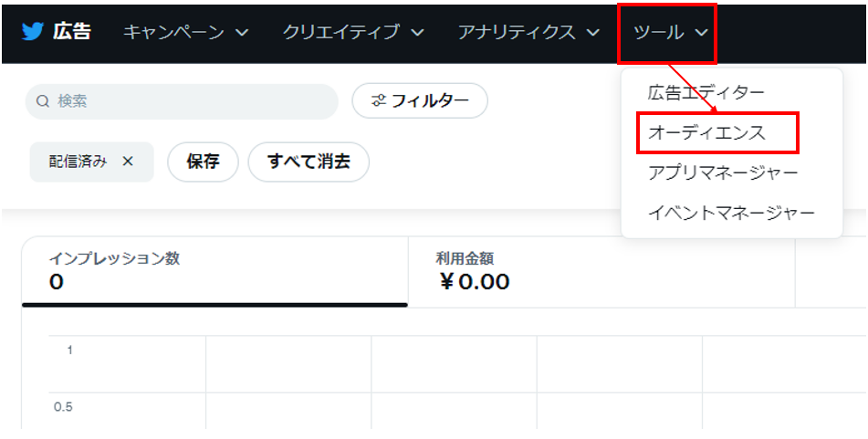Click the filter sliders icon
Viewport: 868px width, 439px height.
coord(379,101)
